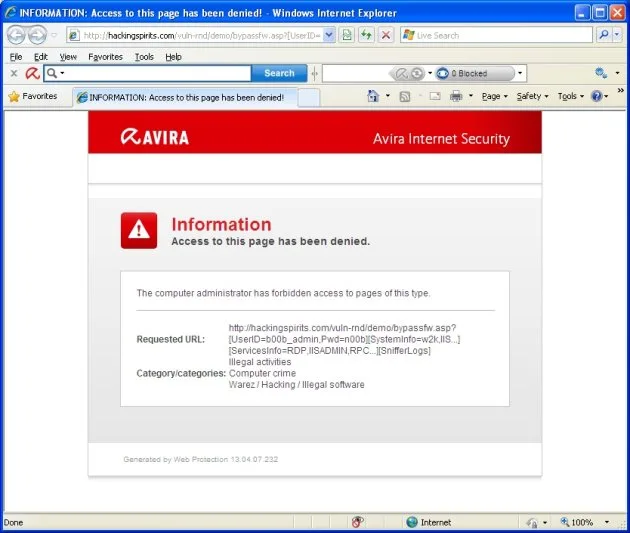Click the browser Forward arrow button
The height and width of the screenshot is (533, 630).
point(37,35)
